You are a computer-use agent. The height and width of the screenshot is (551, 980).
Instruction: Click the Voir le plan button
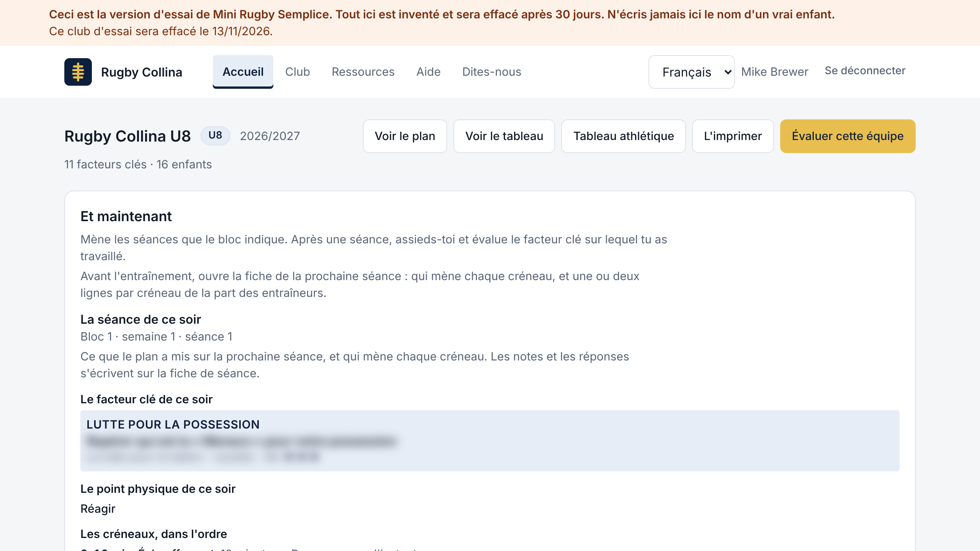click(x=405, y=136)
